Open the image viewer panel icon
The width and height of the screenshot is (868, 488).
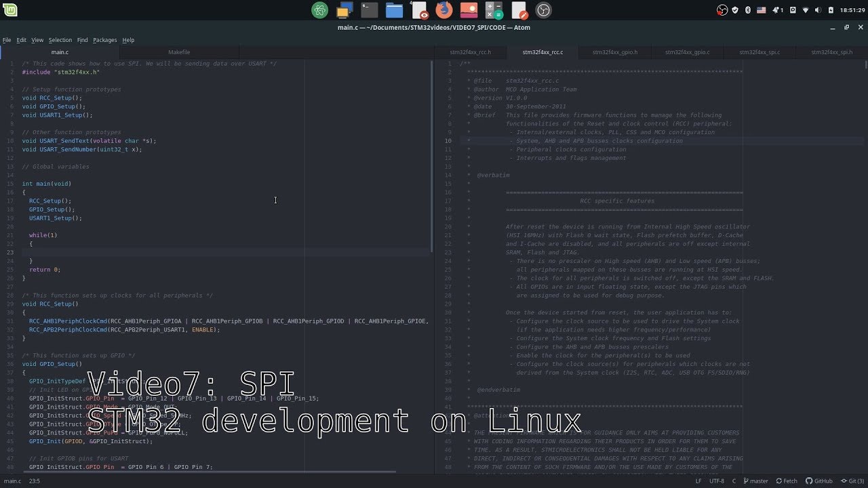(469, 10)
